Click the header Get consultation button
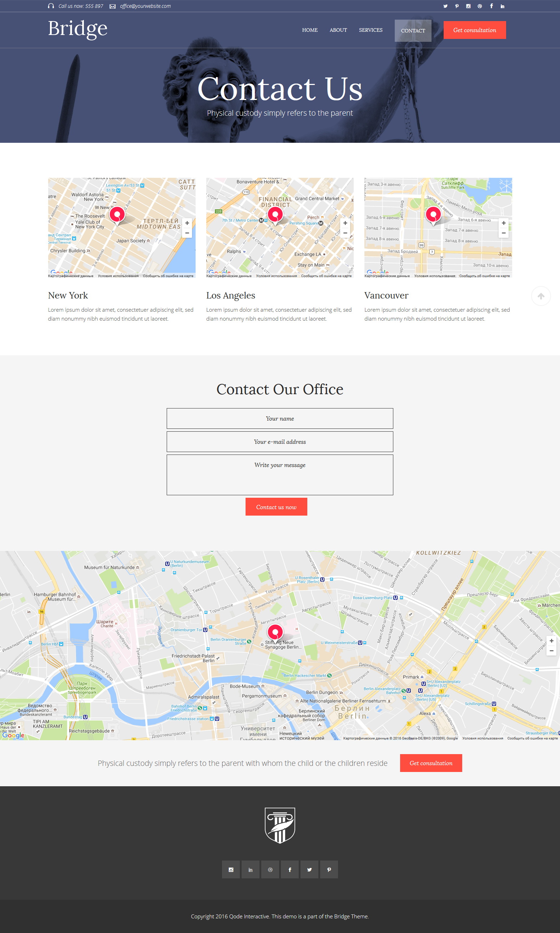 point(475,30)
